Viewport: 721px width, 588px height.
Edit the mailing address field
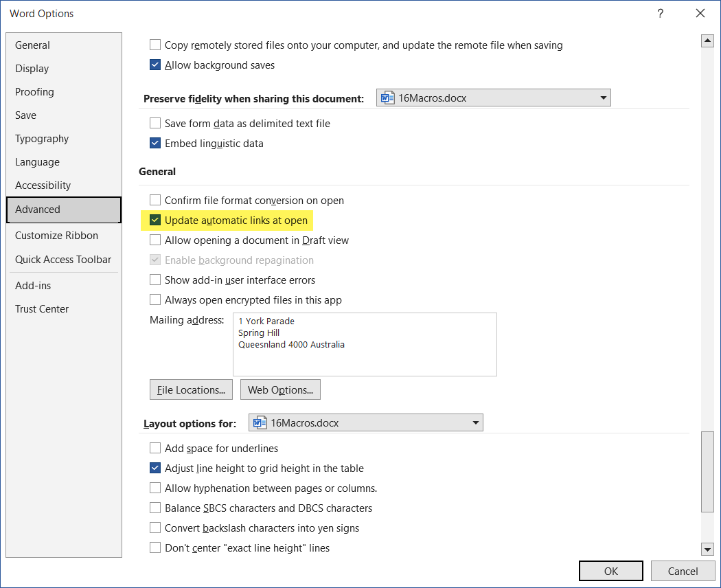tap(364, 343)
